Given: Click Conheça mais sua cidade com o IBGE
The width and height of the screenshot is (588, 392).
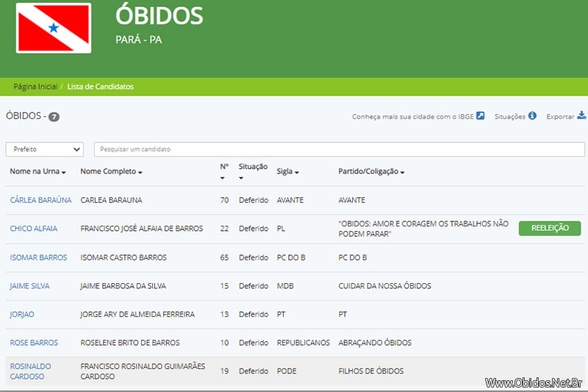Looking at the screenshot, I should [413, 117].
